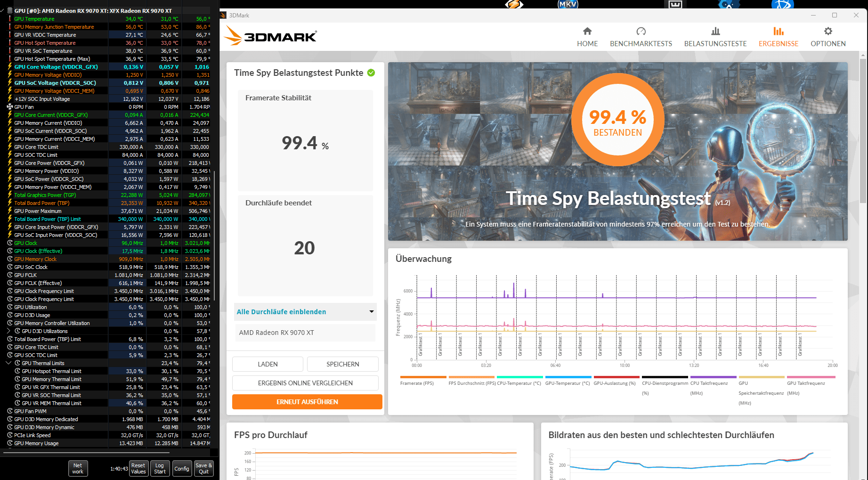Click the icon beside GPU Hotspot Thermal Limit
868x480 pixels.
pos(17,371)
